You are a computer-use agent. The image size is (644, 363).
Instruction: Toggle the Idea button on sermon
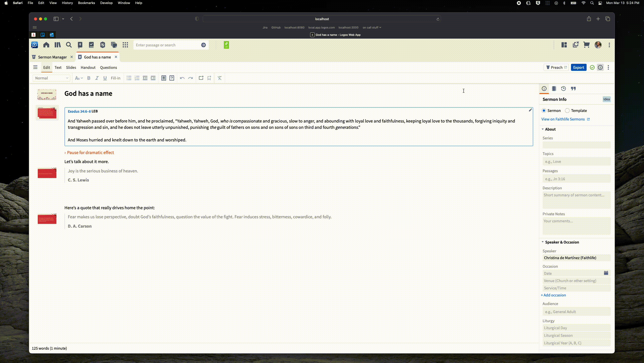coord(606,99)
